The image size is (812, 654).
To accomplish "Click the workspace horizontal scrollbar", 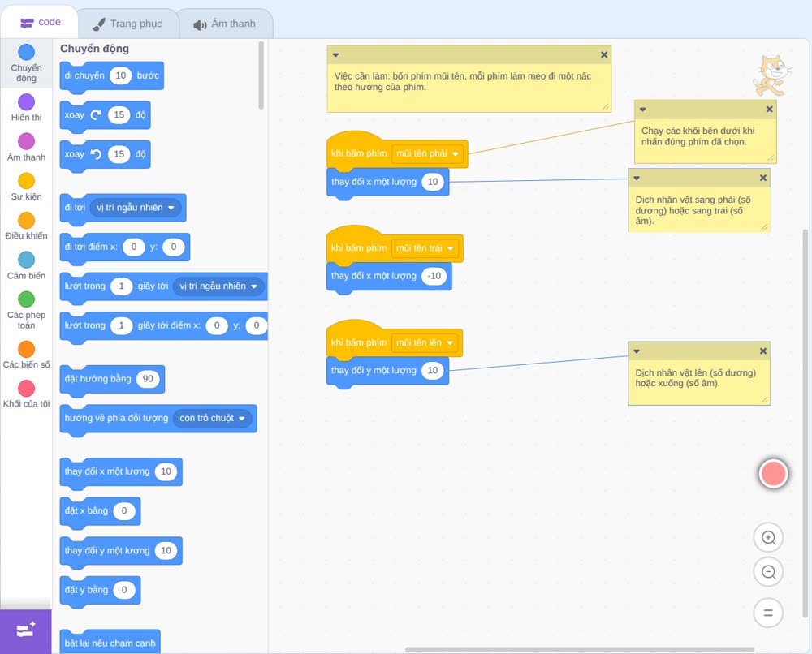I will [x=579, y=649].
